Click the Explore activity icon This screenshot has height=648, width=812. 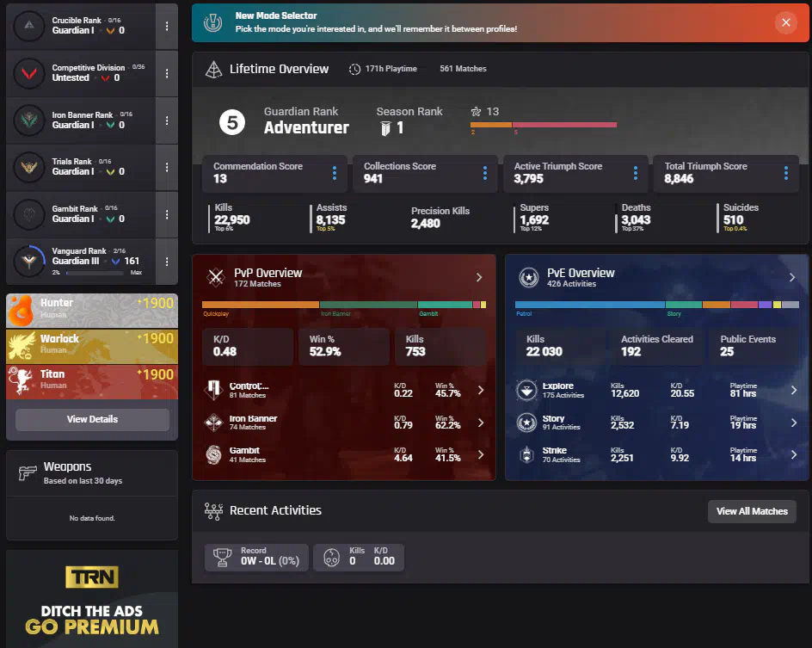526,390
